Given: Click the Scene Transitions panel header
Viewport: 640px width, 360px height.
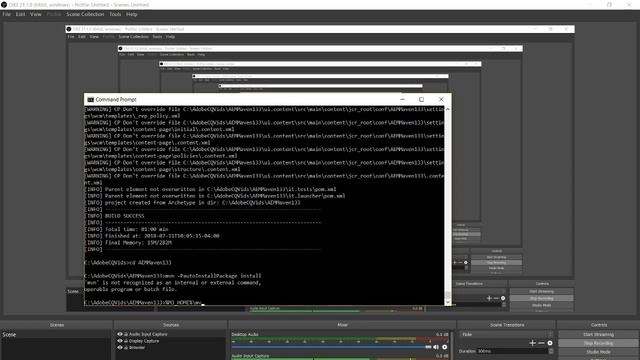Looking at the screenshot, I should (507, 325).
